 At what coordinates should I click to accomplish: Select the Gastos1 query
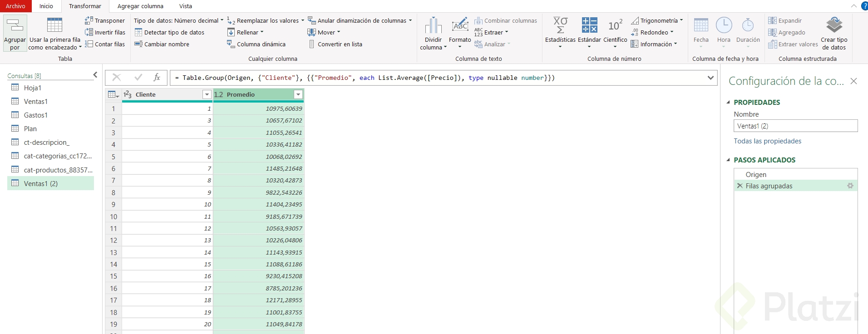coord(51,115)
